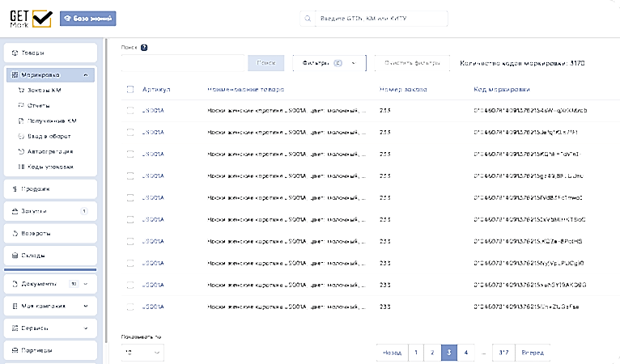
Task: Click the Склады sidebar icon
Action: coord(15,256)
